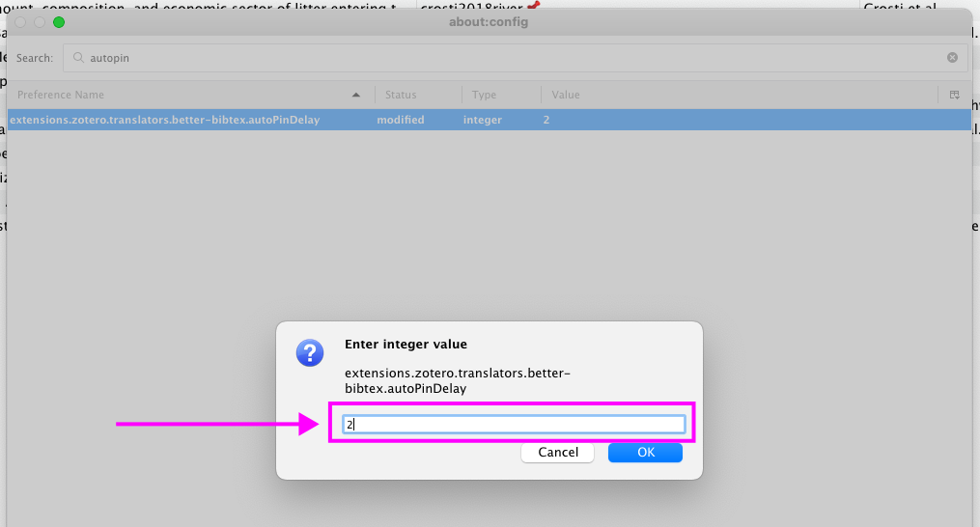Clear the autopin search text

pos(952,58)
